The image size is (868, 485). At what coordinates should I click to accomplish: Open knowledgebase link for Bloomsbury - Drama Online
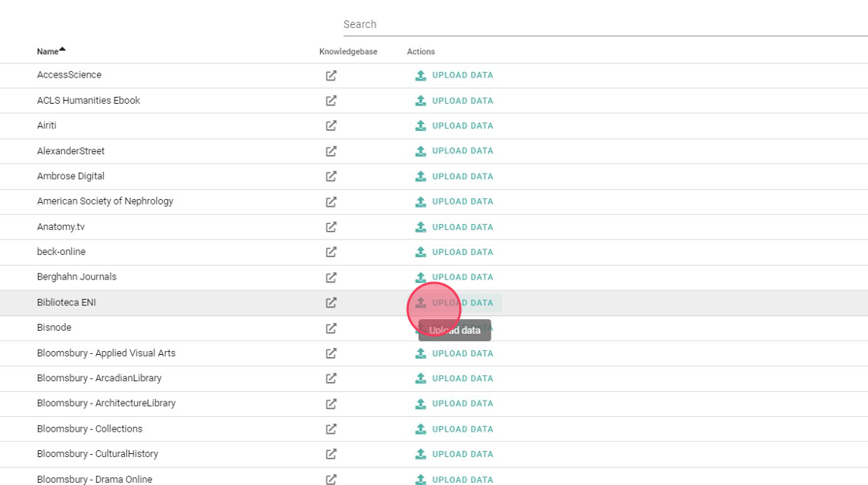point(331,480)
